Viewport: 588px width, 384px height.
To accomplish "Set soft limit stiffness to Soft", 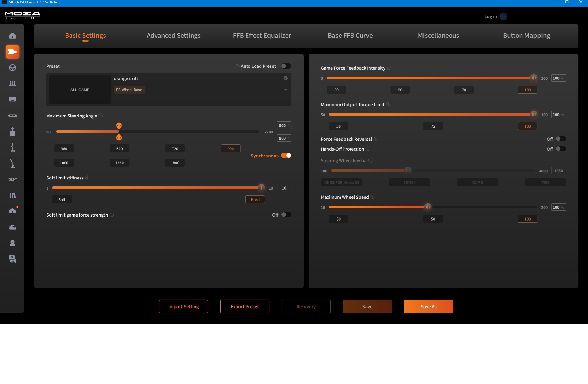I will (62, 200).
